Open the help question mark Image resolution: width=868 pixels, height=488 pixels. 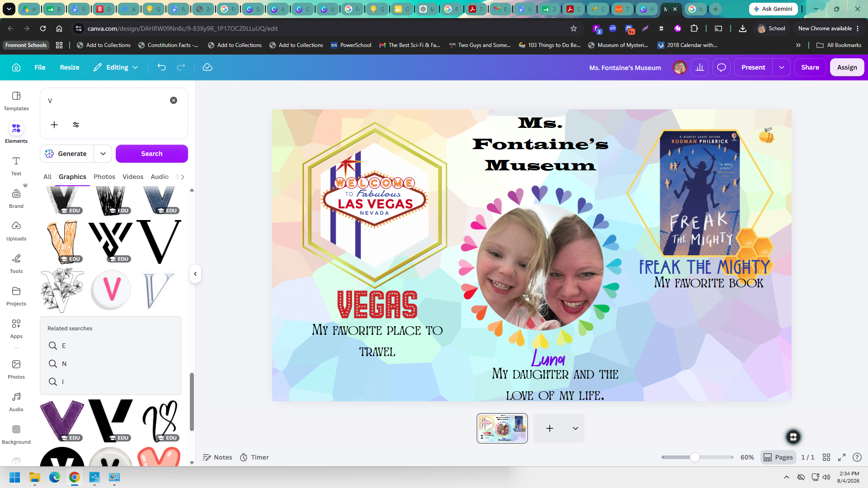(857, 457)
